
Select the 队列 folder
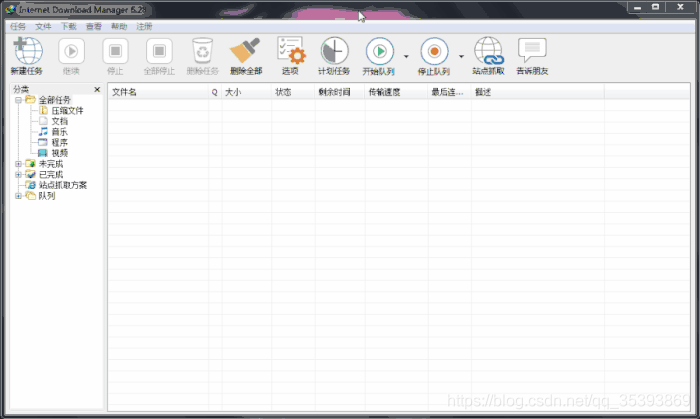tap(47, 196)
